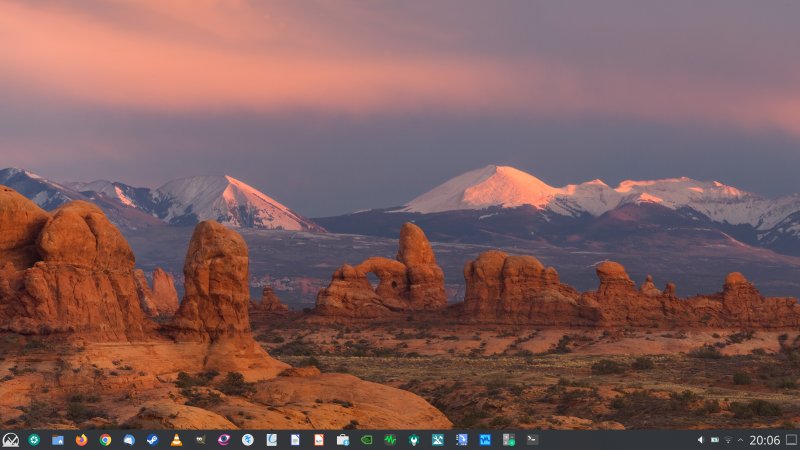Expand the hidden system tray icons
The width and height of the screenshot is (800, 450).
pos(741,440)
